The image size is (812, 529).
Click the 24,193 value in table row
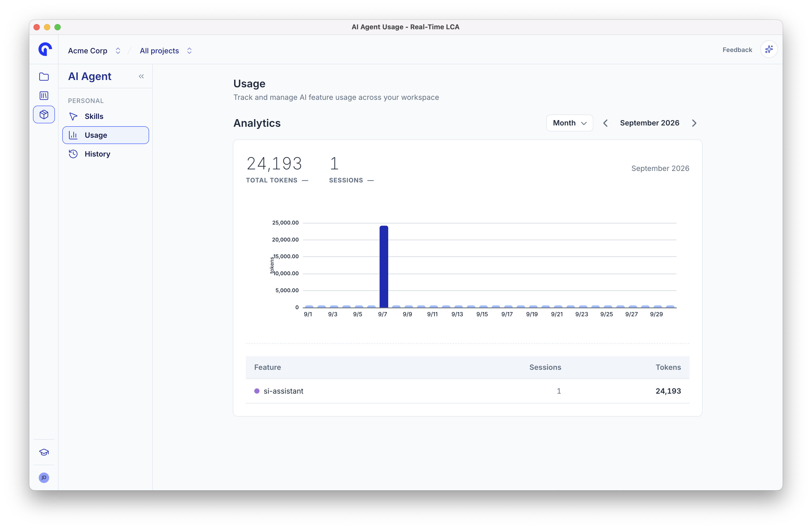[668, 391]
